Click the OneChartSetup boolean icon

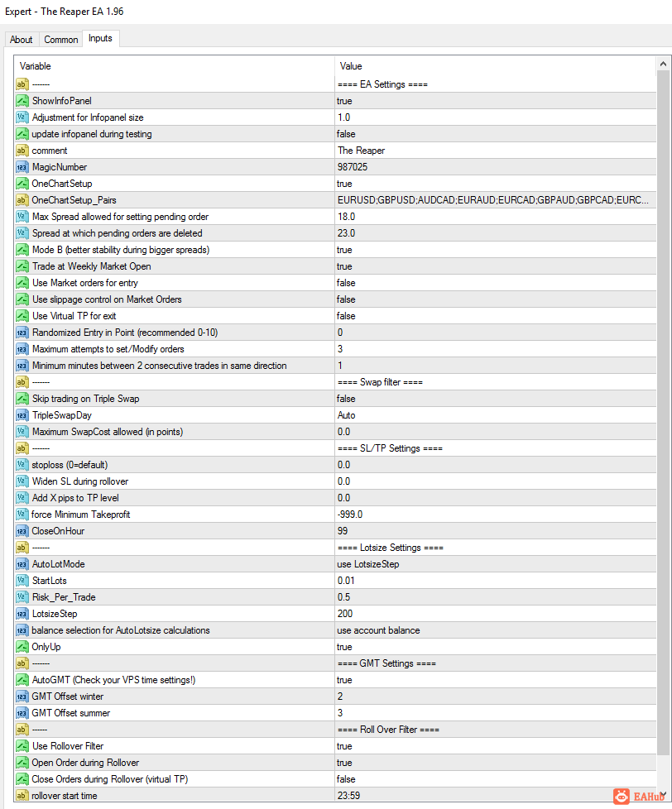[22, 183]
